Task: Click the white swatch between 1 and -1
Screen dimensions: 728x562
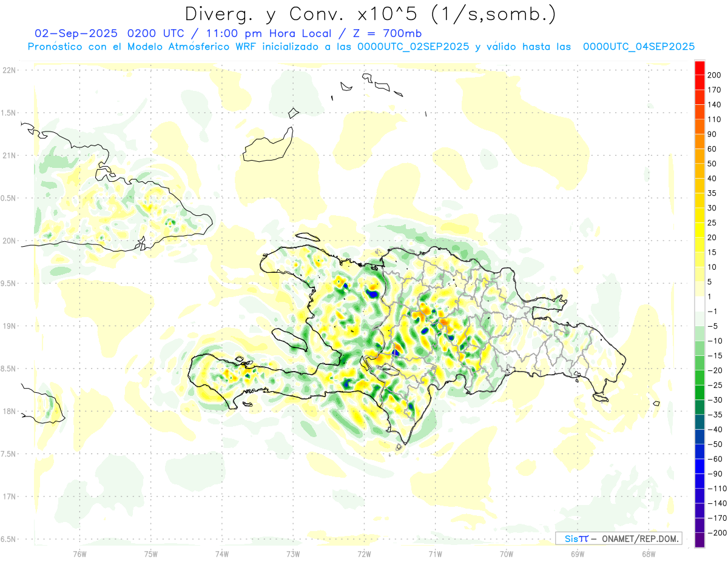Action: [x=699, y=304]
